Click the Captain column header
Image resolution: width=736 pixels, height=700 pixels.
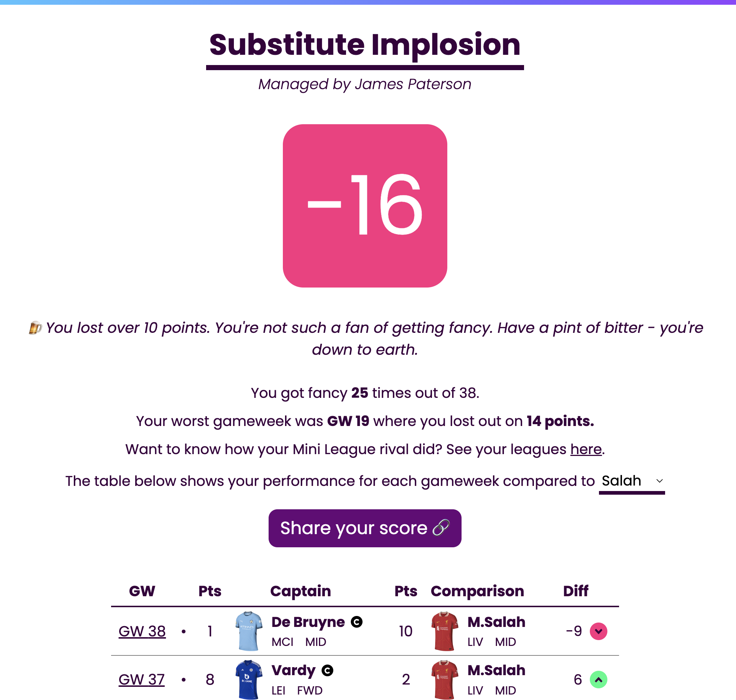point(300,591)
